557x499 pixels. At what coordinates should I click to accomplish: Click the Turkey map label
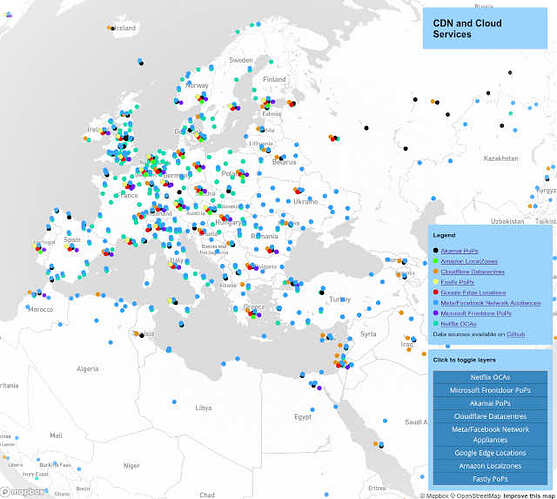click(340, 299)
